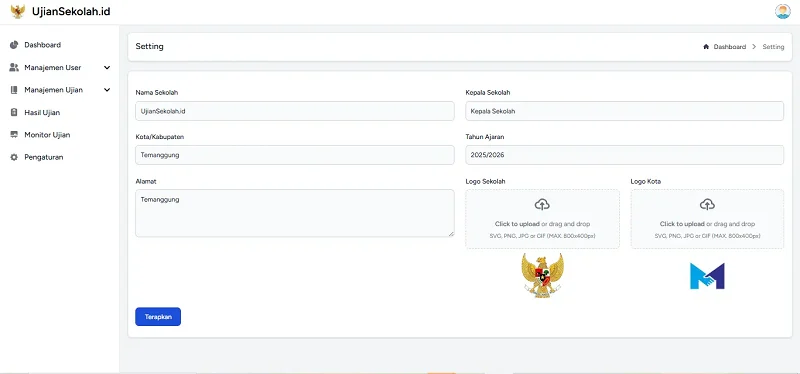Click the Logo Kota label

pos(646,181)
